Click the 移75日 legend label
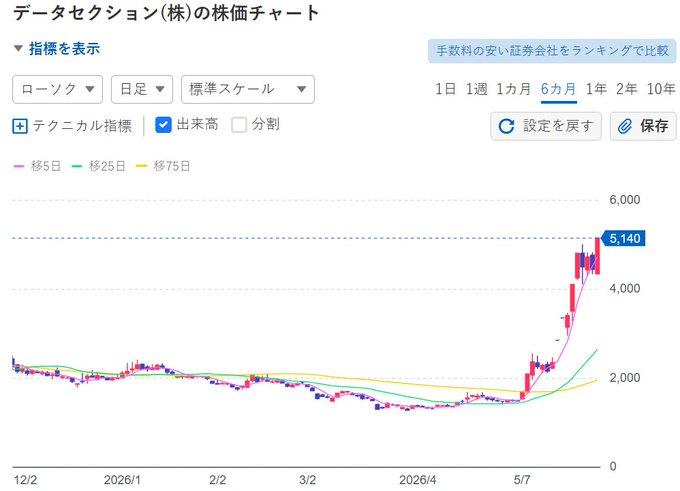The width and height of the screenshot is (680, 491). click(x=172, y=166)
